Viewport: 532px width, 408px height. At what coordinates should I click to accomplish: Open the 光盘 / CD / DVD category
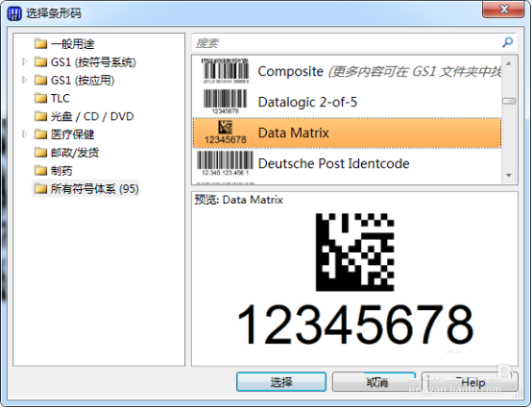point(92,116)
